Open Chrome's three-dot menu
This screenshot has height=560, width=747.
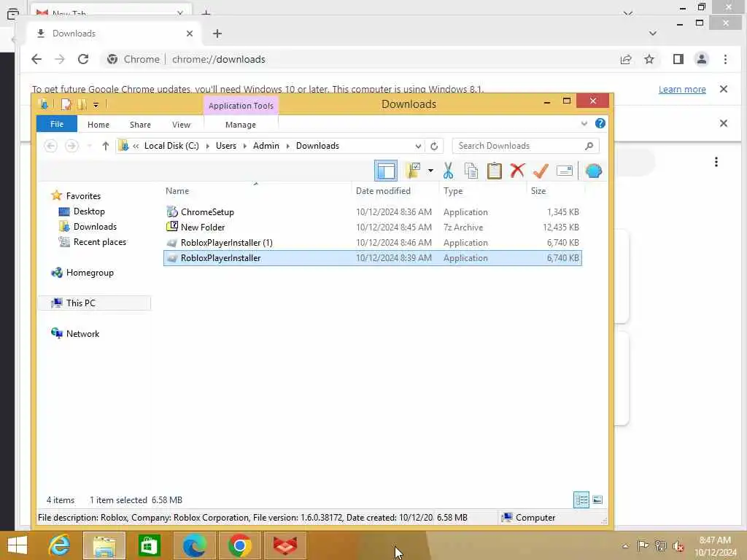(x=725, y=59)
